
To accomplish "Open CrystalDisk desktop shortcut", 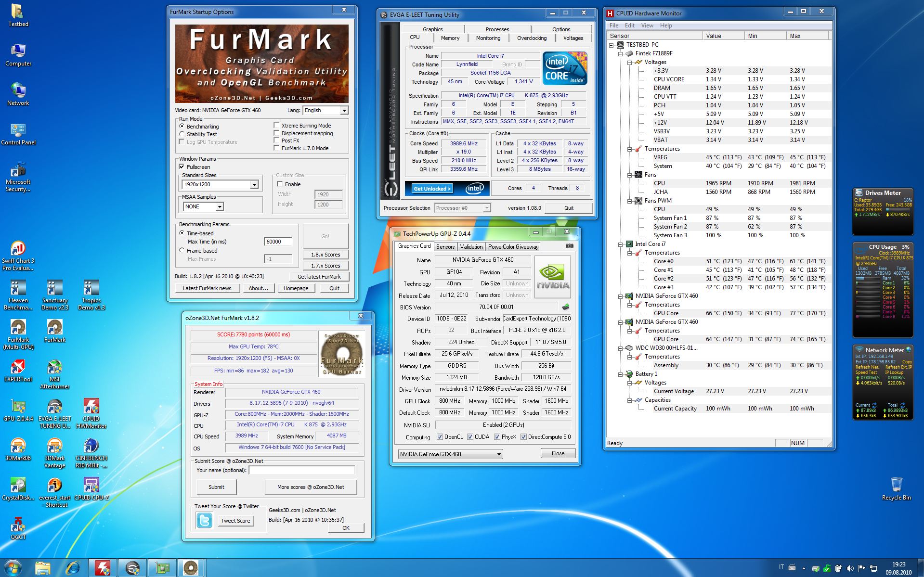I will pyautogui.click(x=18, y=488).
